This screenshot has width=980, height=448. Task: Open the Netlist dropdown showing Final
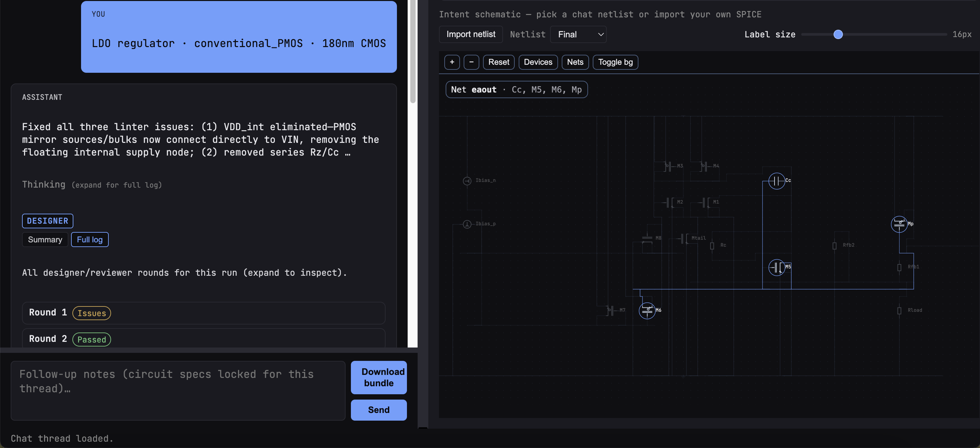578,35
